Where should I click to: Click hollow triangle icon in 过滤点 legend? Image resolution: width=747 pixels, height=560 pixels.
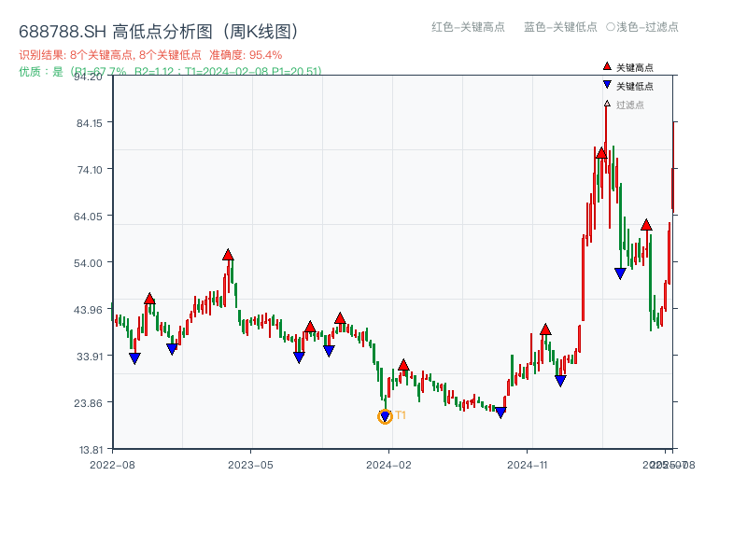(x=607, y=104)
